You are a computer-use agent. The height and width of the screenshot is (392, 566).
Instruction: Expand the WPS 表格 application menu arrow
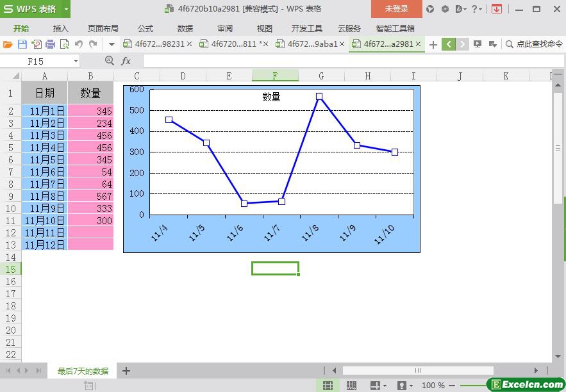[x=66, y=9]
